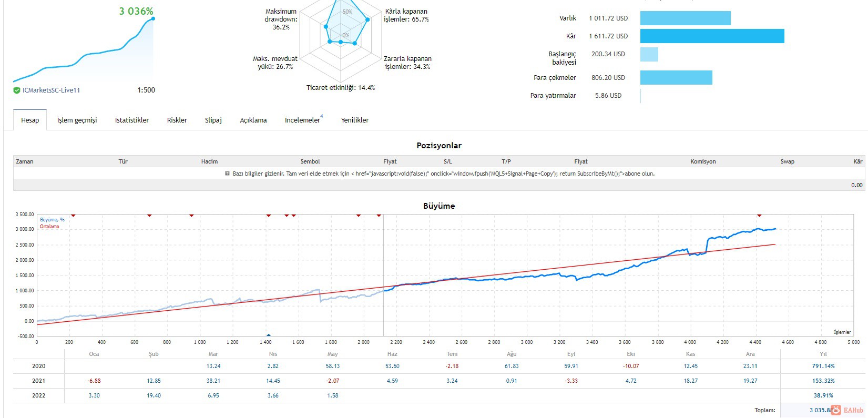Open the İncelemeler tab

coord(302,120)
